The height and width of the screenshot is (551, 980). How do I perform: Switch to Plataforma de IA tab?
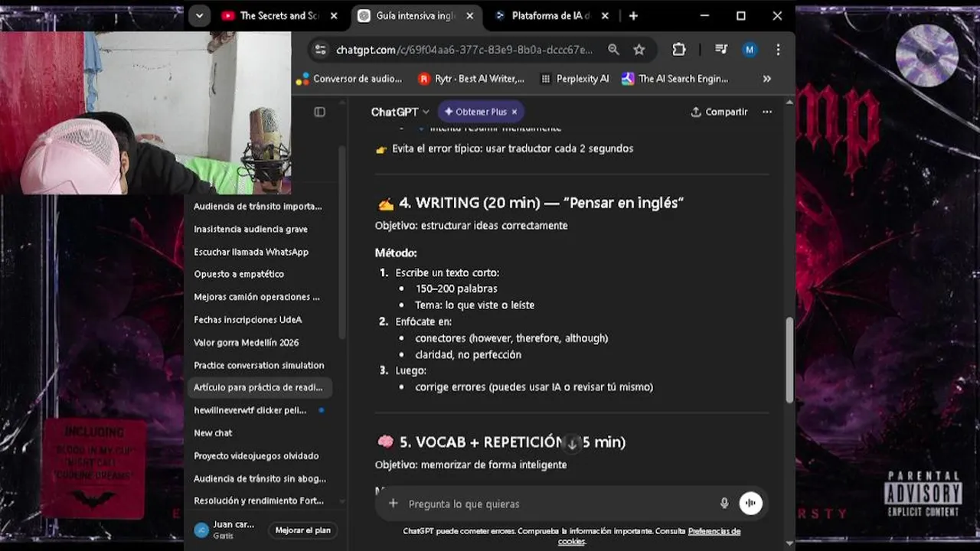coord(550,15)
